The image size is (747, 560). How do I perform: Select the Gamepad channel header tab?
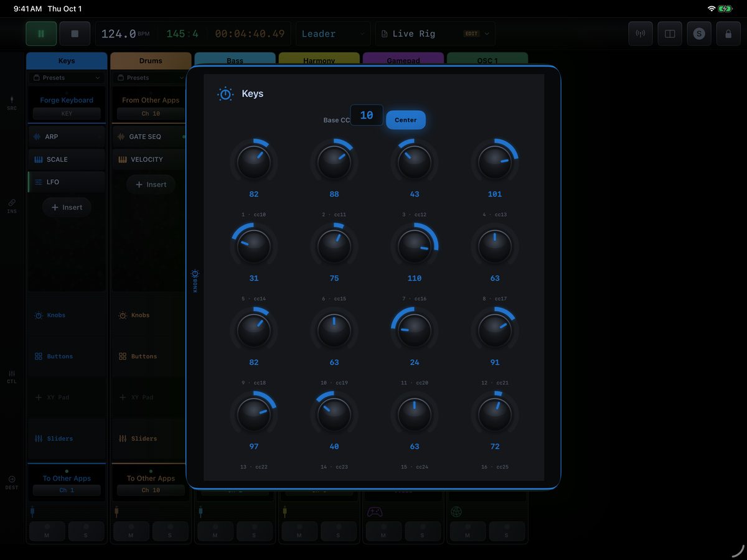pyautogui.click(x=403, y=60)
